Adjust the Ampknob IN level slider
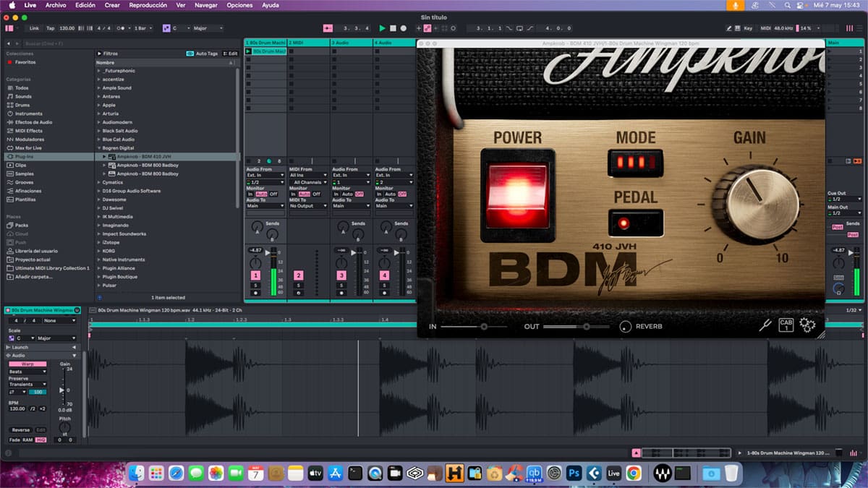Image resolution: width=868 pixels, height=488 pixels. click(474, 327)
